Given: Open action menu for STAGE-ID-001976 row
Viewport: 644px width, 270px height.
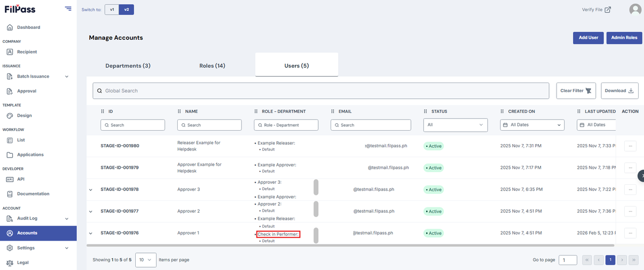Looking at the screenshot, I should [630, 233].
